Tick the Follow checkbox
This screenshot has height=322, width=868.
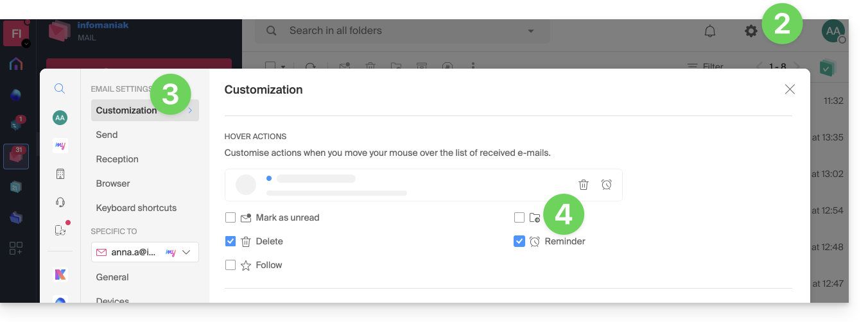(x=230, y=265)
